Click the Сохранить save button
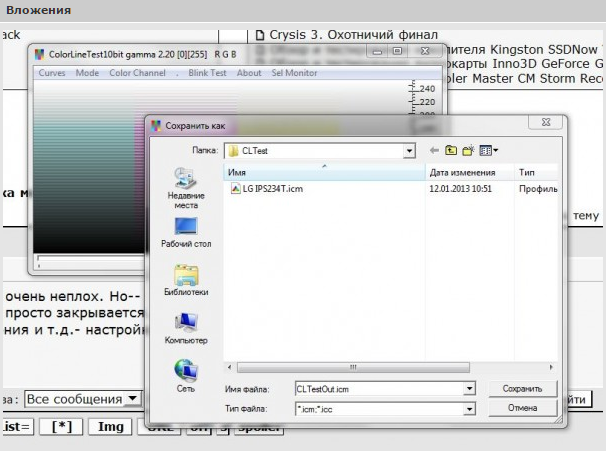The height and width of the screenshot is (451, 606). tap(523, 389)
